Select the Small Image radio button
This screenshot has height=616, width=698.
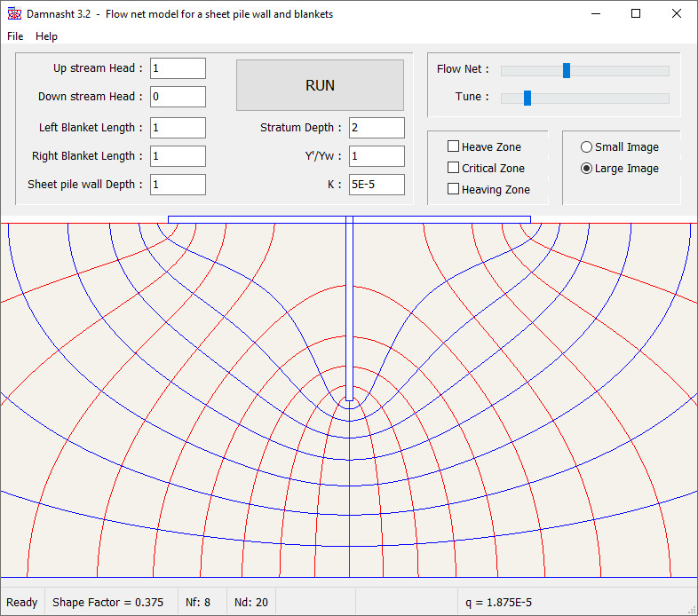click(586, 146)
